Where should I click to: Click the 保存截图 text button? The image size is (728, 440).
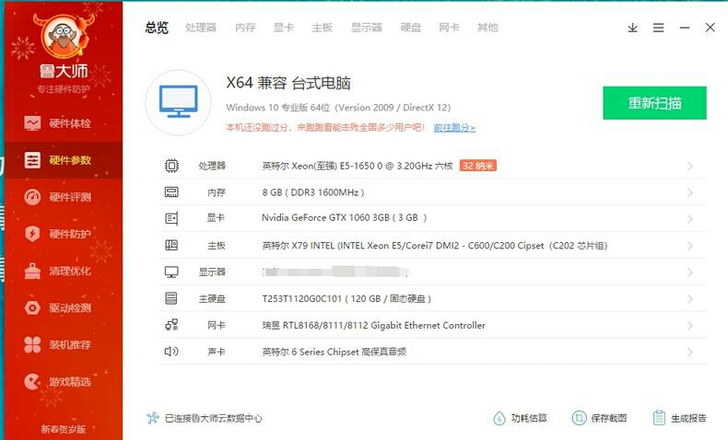click(609, 418)
